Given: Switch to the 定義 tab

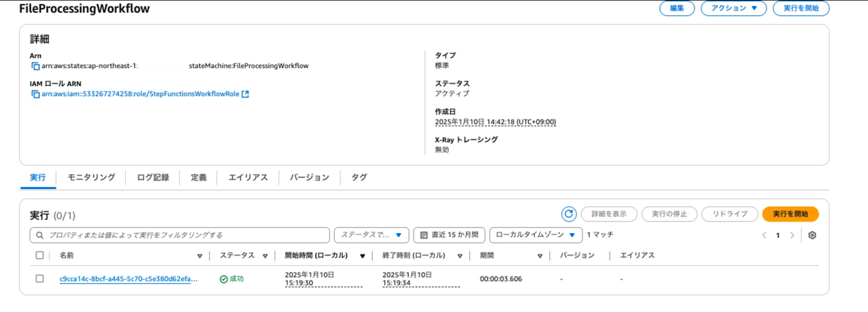Looking at the screenshot, I should click(x=199, y=177).
